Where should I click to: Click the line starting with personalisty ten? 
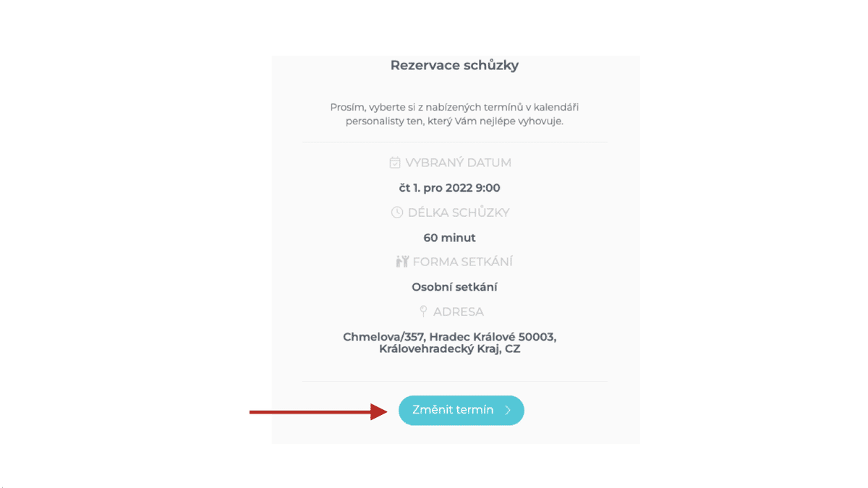click(x=454, y=121)
